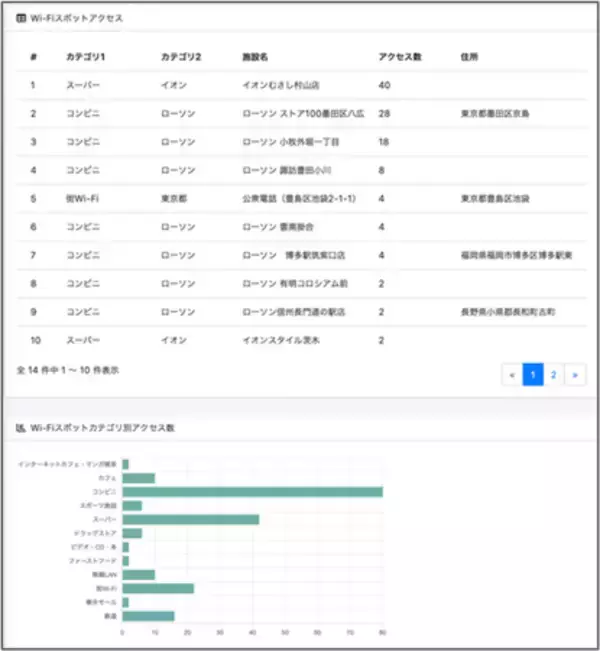Click the 街Wi-Fi bar in the chart
Viewport: 600px width, 651px height.
coord(158,588)
